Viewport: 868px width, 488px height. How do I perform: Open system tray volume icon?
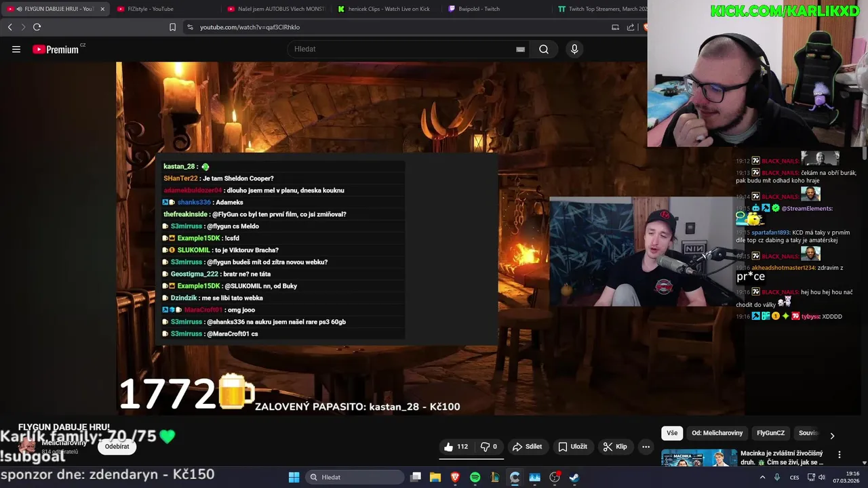821,477
